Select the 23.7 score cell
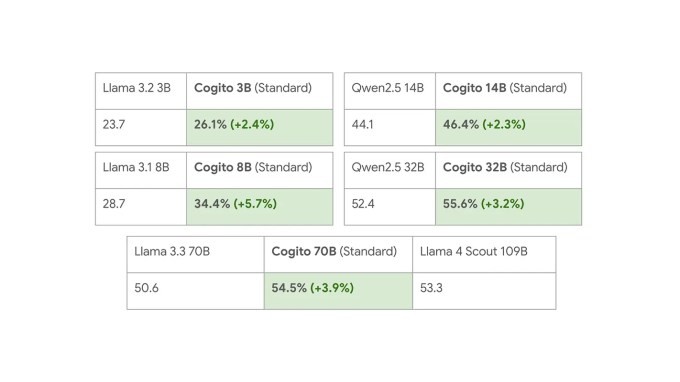The width and height of the screenshot is (680, 382). pos(141,127)
